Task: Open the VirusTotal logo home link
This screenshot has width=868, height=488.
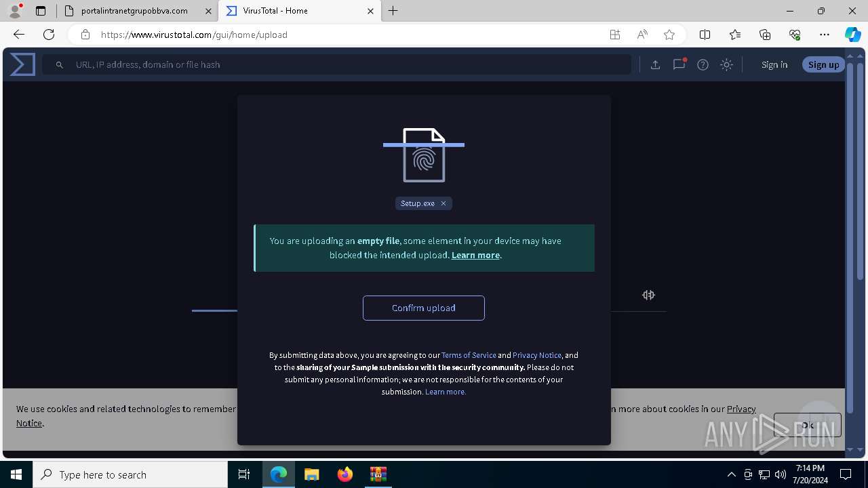Action: click(x=22, y=64)
